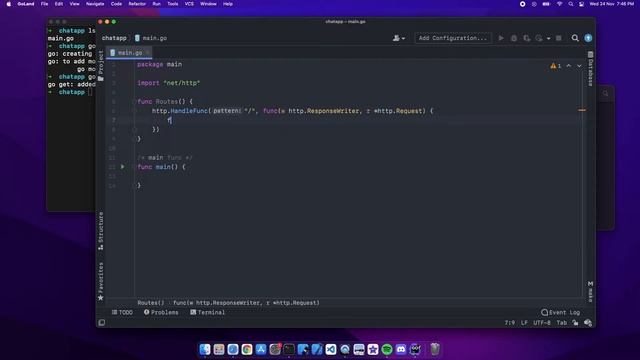Viewport: 640px width, 360px height.
Task: Click the run gutter arrow beside func main
Action: [122, 167]
